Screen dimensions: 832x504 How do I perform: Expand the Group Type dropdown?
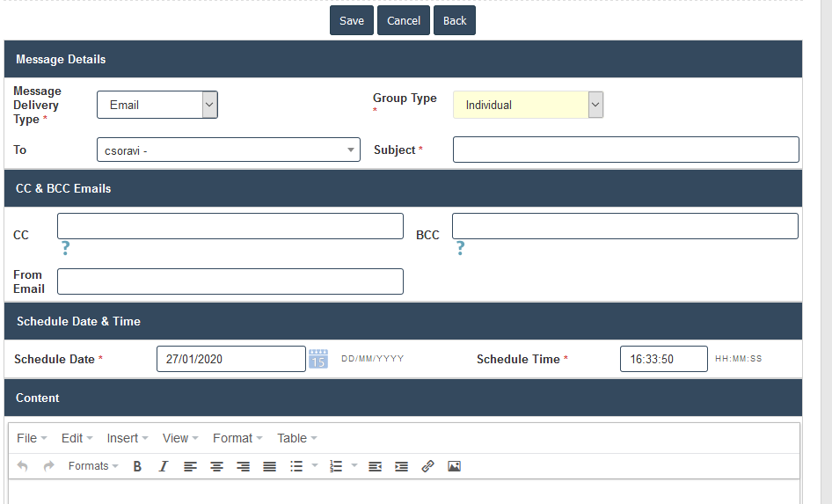[x=528, y=105]
